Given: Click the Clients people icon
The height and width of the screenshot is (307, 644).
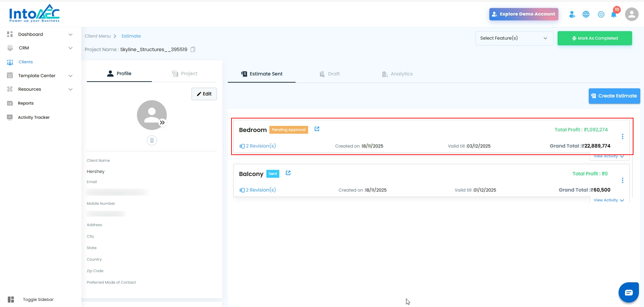Looking at the screenshot, I should tap(10, 62).
